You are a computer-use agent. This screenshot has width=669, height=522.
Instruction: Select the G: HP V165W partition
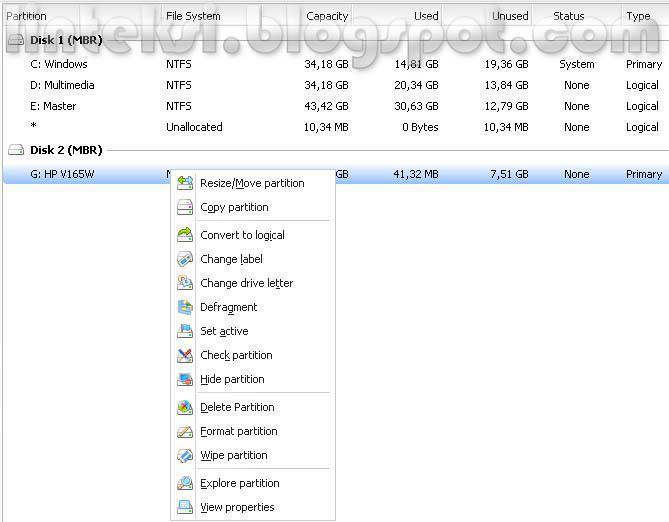[x=336, y=174]
